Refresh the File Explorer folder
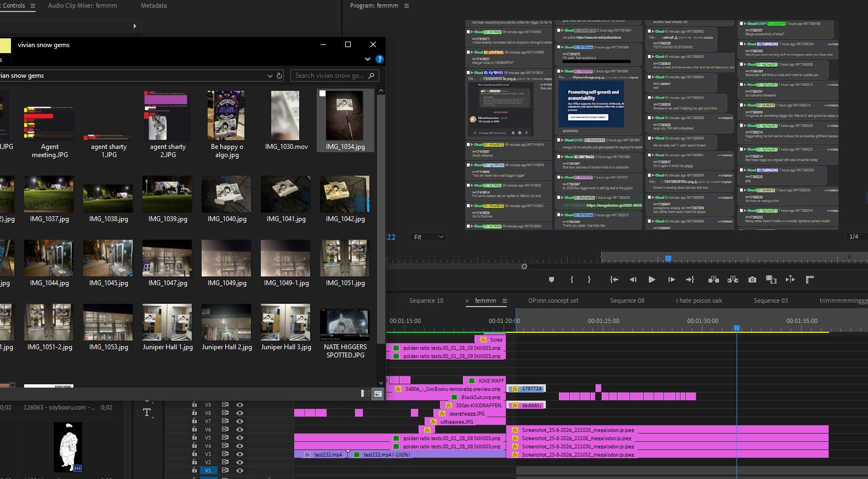 tap(279, 76)
